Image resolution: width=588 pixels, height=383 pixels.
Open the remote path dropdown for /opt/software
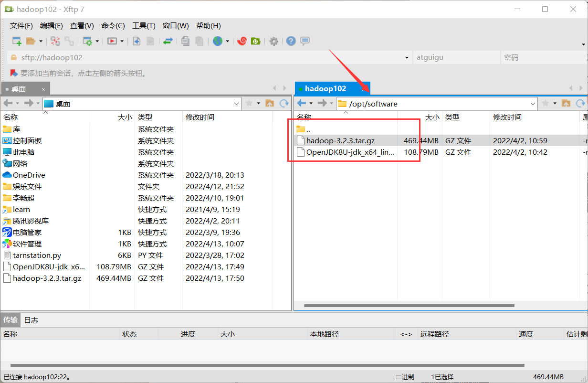(x=533, y=103)
